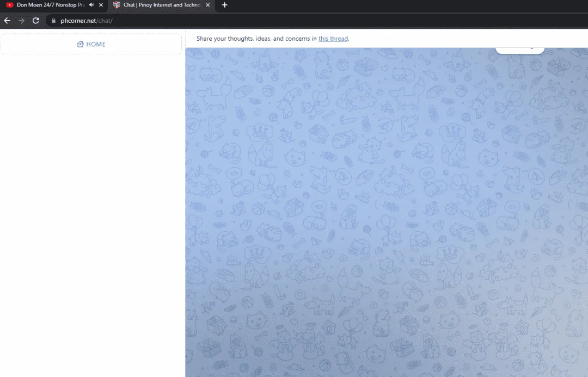Close the Don Moen YouTube tab

[101, 5]
